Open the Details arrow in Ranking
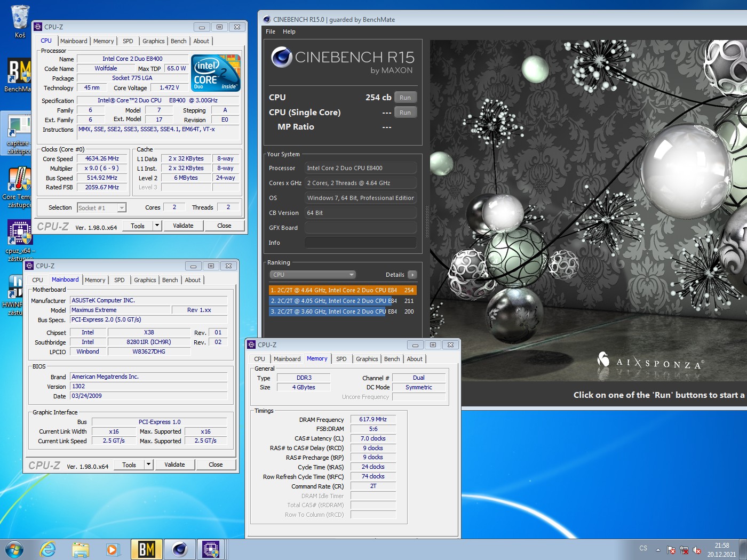 pos(412,275)
